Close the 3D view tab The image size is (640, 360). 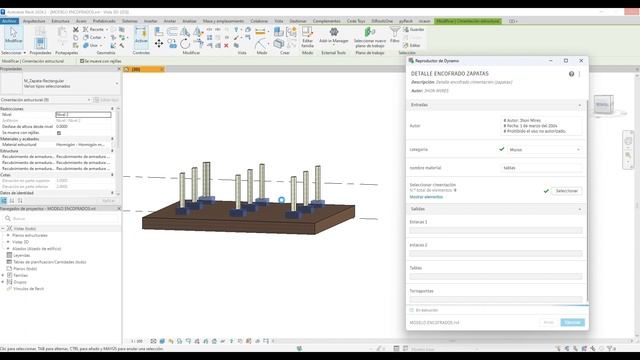point(162,69)
